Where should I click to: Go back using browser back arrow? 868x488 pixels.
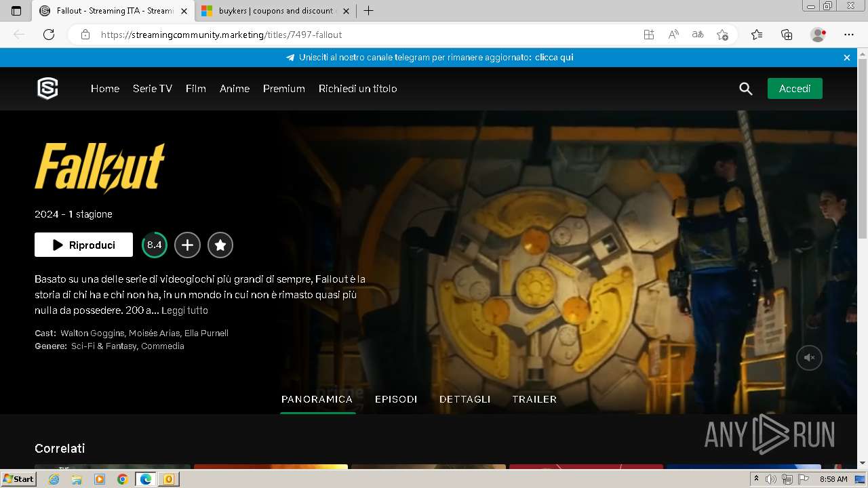(19, 35)
